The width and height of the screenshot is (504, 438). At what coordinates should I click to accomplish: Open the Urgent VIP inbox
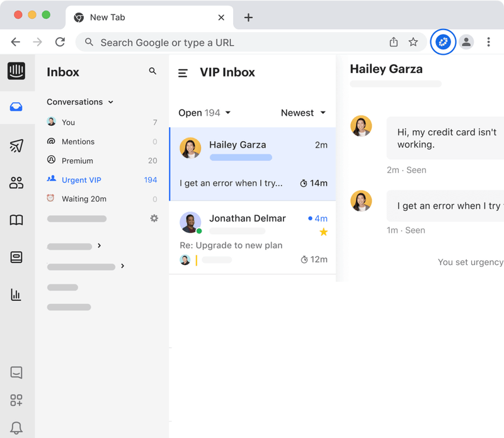click(x=81, y=179)
